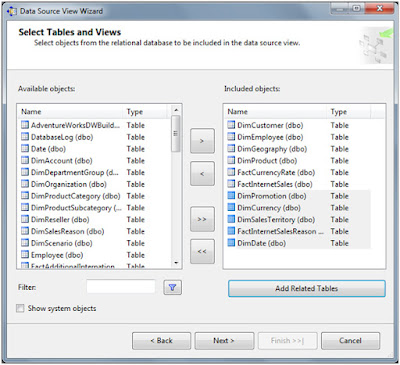The width and height of the screenshot is (400, 365).
Task: Select DimReseller (dbo) row text
Action: (60, 220)
